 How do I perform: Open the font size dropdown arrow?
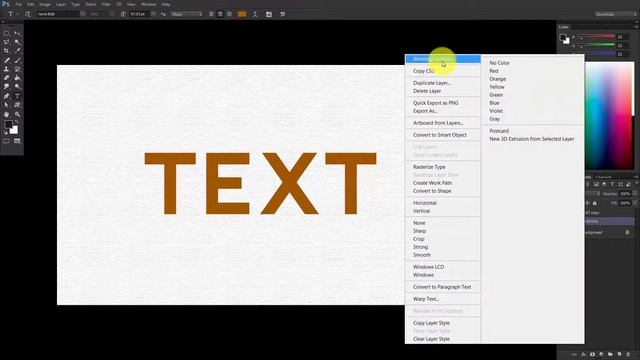coord(153,14)
